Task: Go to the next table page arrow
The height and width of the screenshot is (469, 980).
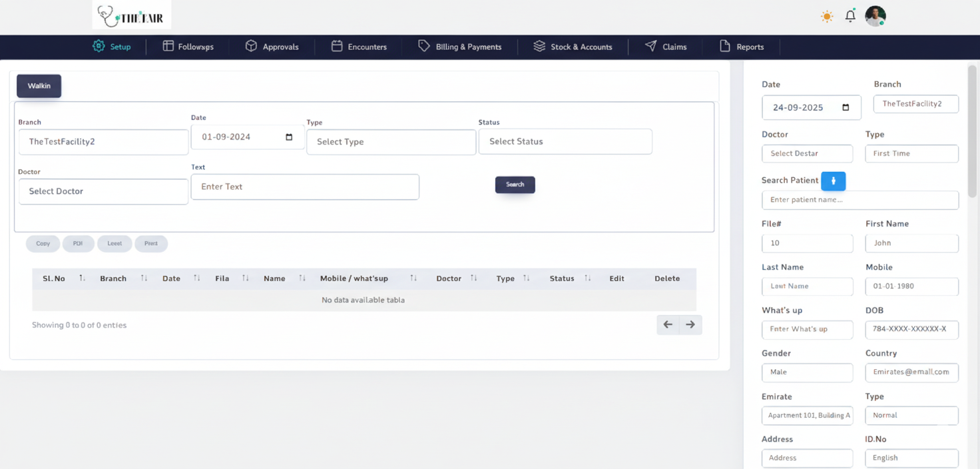Action: [690, 324]
